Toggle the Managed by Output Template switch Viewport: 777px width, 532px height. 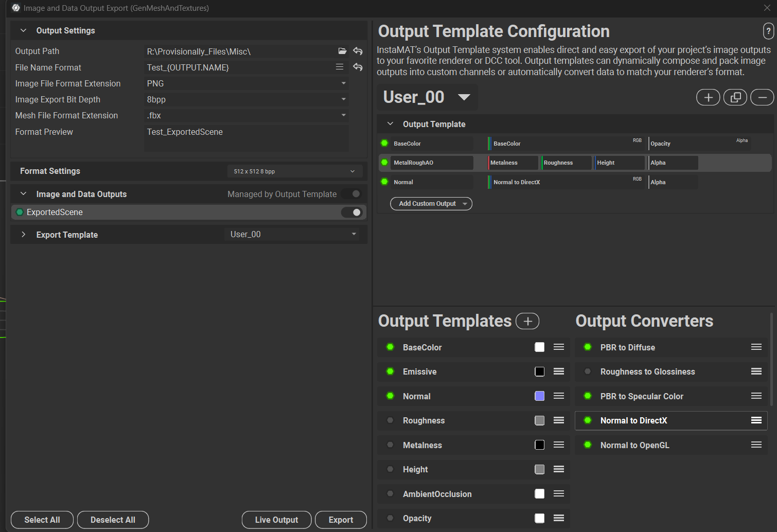pyautogui.click(x=352, y=194)
